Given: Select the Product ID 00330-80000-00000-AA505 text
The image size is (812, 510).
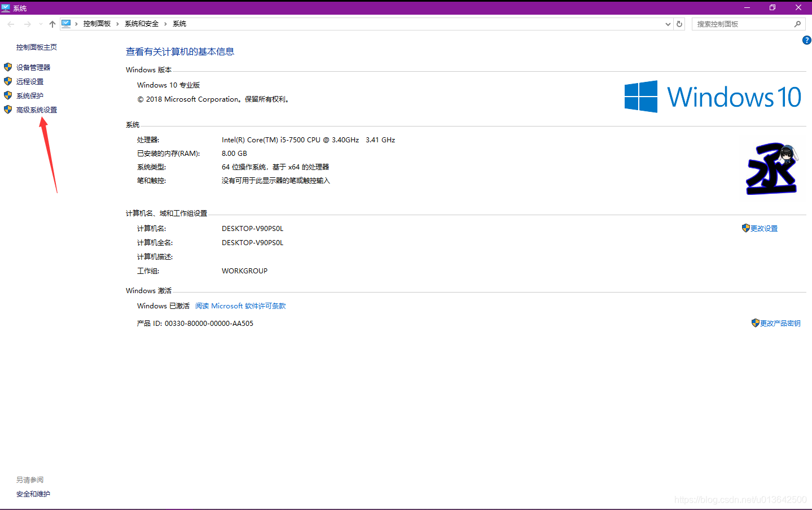Looking at the screenshot, I should tap(209, 323).
